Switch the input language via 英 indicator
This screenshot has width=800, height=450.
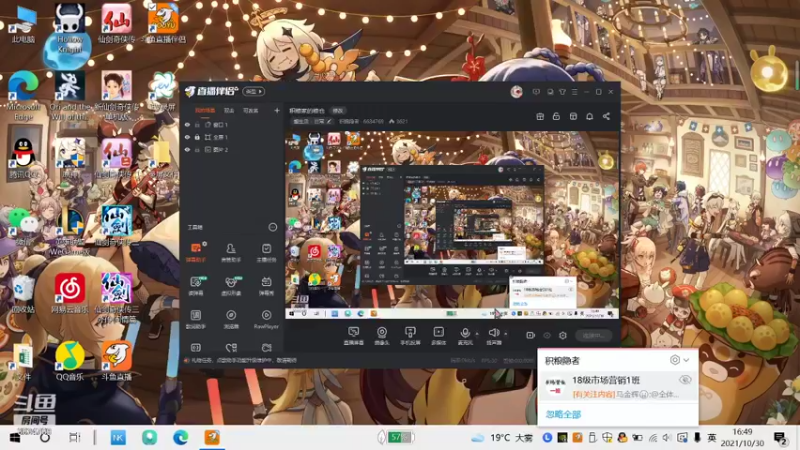tap(712, 438)
